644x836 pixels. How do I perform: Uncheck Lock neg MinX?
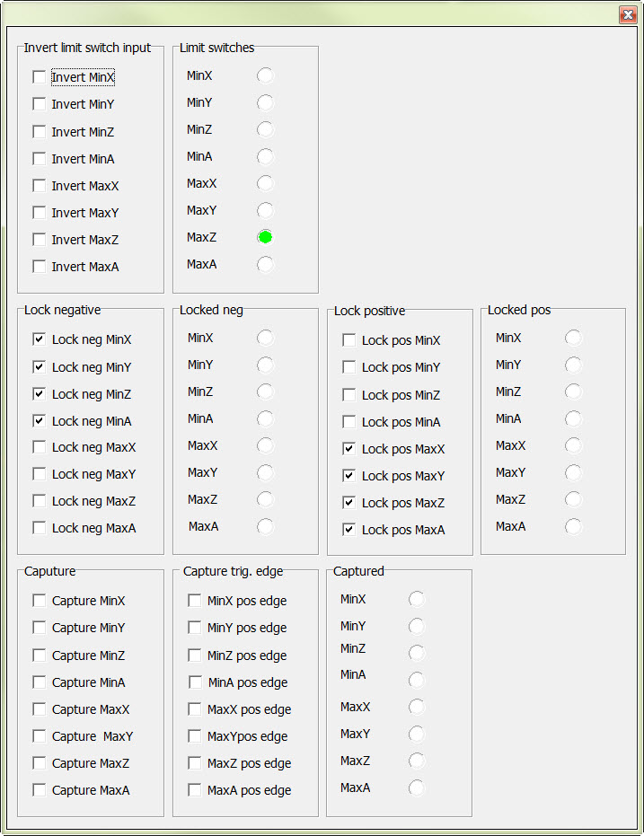40,339
